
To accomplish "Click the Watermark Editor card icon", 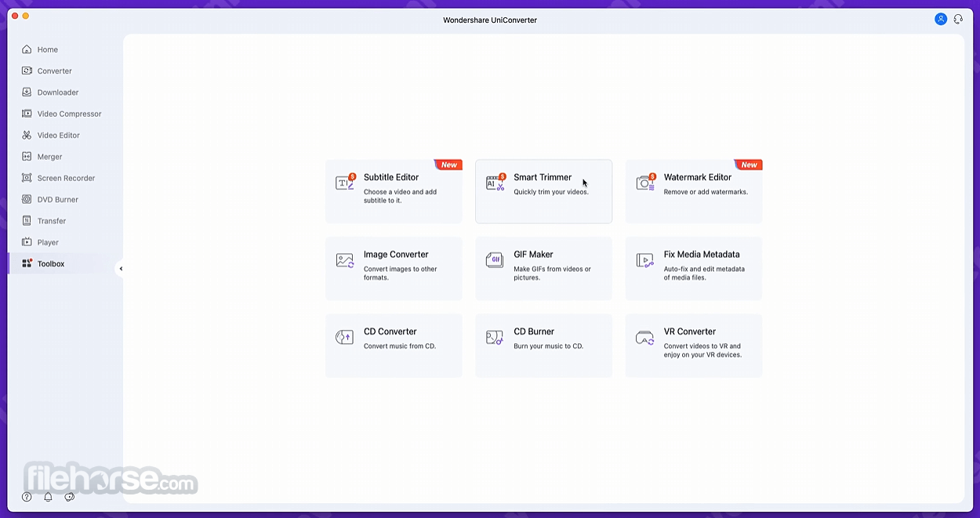I will coord(645,183).
